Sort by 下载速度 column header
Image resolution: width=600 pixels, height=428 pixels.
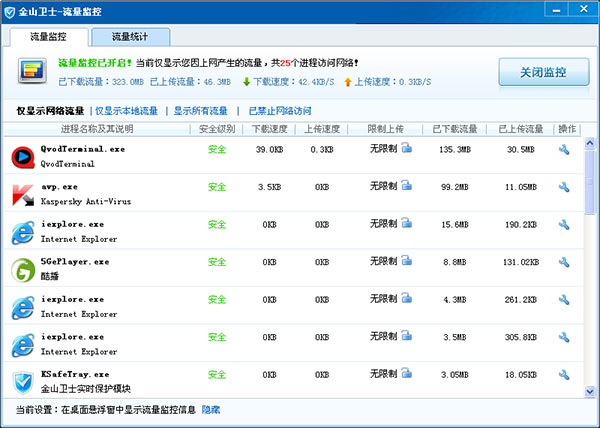(x=269, y=129)
